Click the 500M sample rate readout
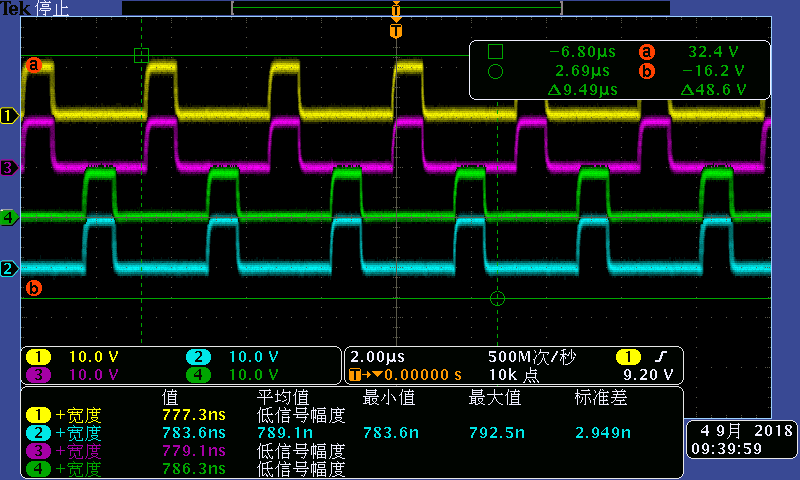Screen dimensions: 800x480 pyautogui.click(x=532, y=357)
